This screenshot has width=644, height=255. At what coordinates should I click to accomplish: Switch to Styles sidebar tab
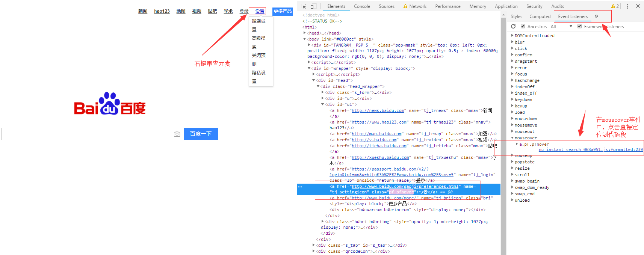[x=516, y=17]
